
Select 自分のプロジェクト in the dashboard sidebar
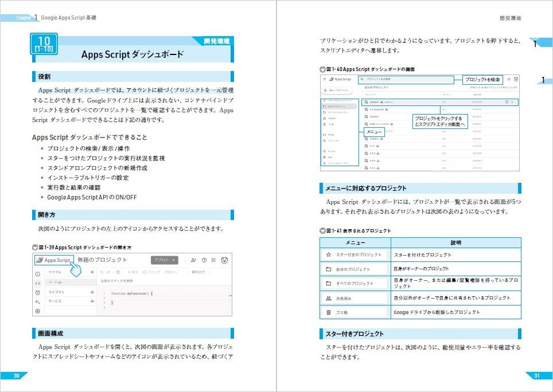[339, 106]
